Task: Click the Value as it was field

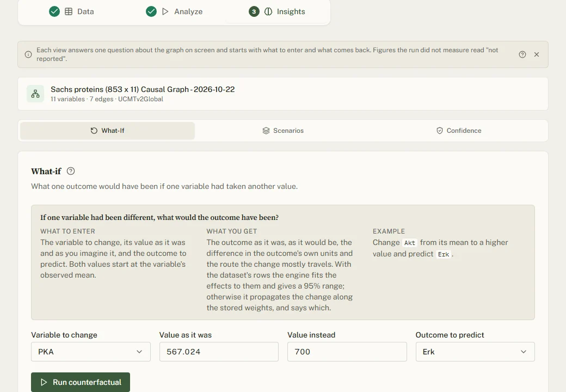Action: click(x=219, y=352)
